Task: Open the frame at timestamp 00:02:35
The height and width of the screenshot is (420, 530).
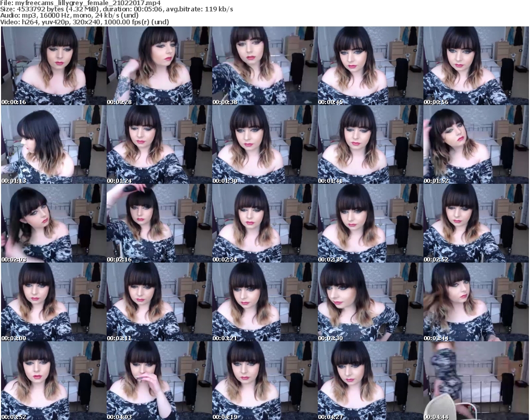Action: point(370,223)
